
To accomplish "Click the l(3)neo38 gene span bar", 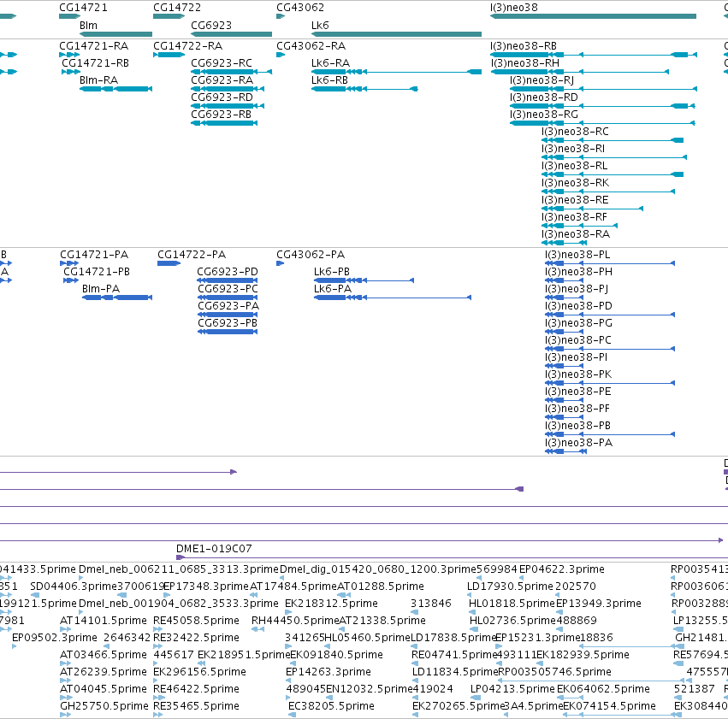I will [593, 16].
